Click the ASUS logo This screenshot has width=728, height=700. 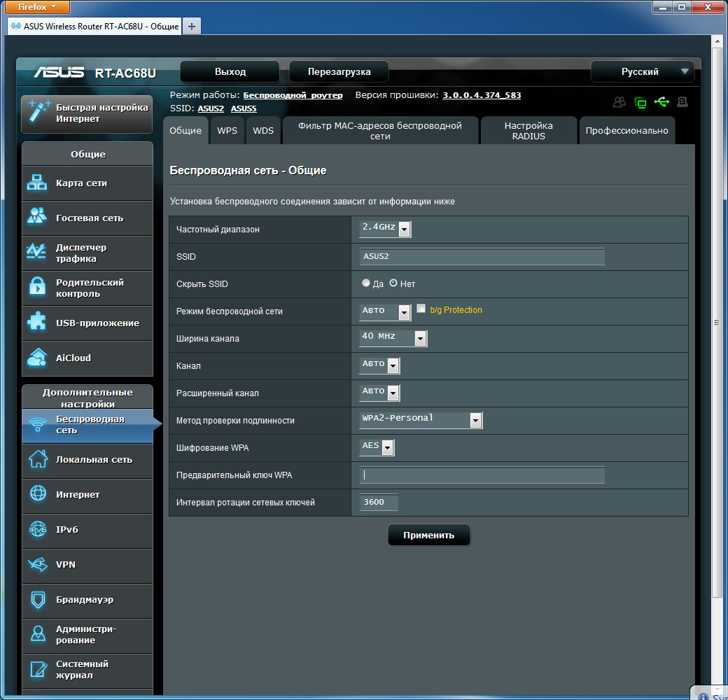tap(59, 72)
